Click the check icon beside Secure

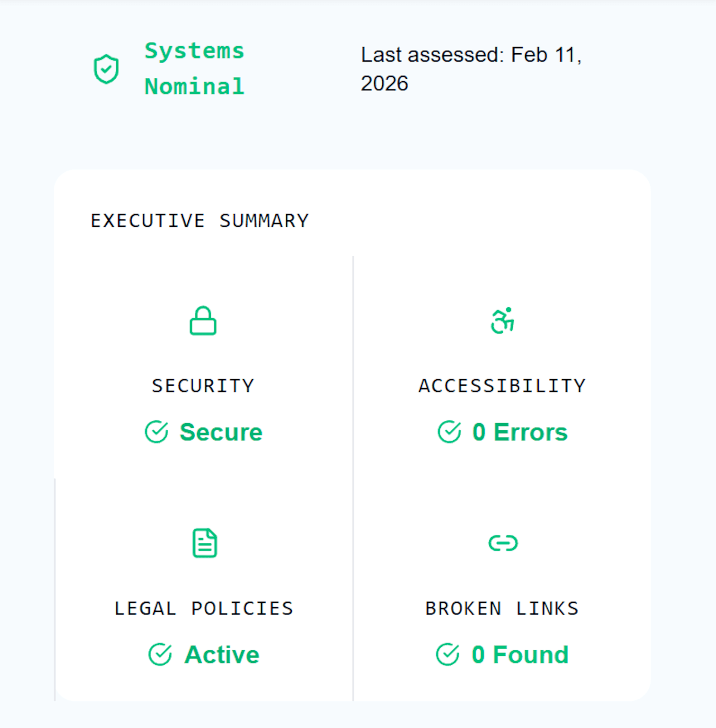[157, 432]
